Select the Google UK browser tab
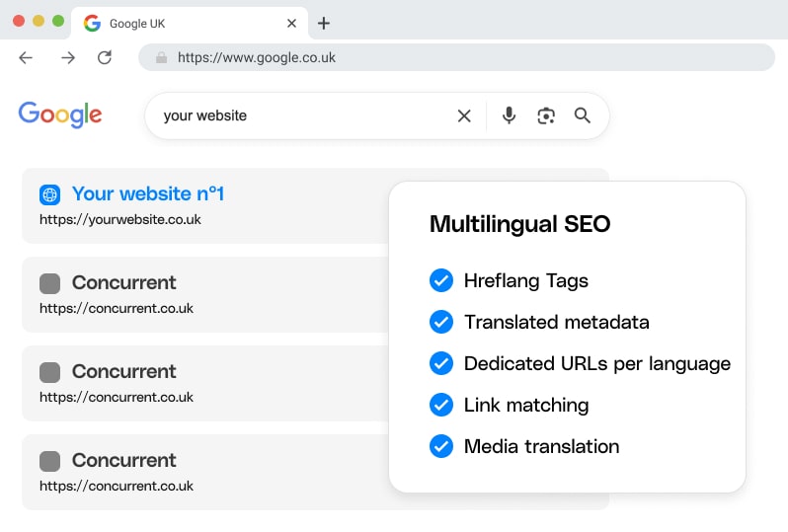The image size is (788, 532). pos(190,23)
